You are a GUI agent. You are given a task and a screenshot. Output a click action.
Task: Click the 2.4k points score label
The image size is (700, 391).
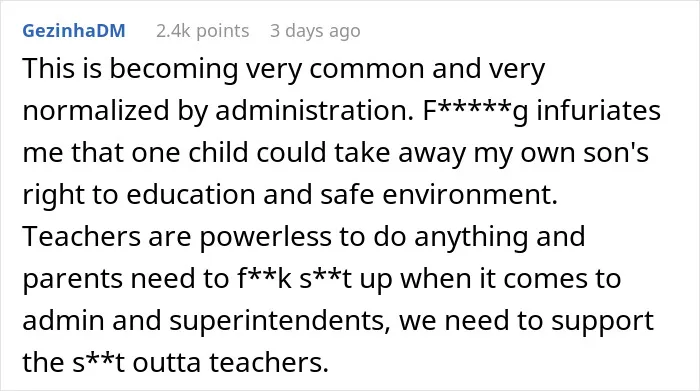[203, 31]
